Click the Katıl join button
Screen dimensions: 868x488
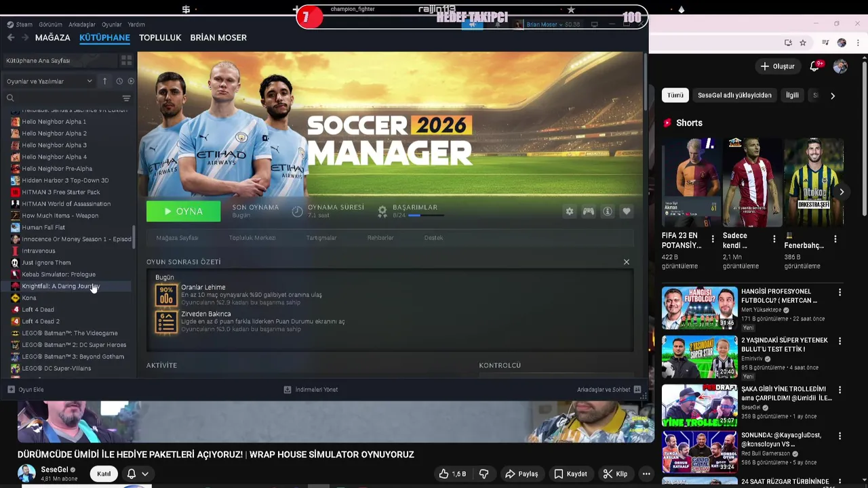click(104, 474)
